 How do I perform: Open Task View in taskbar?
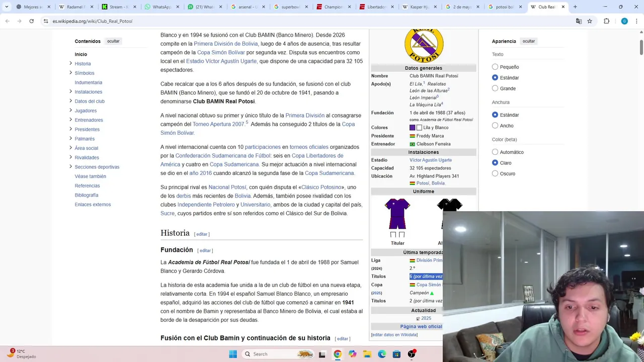322,354
